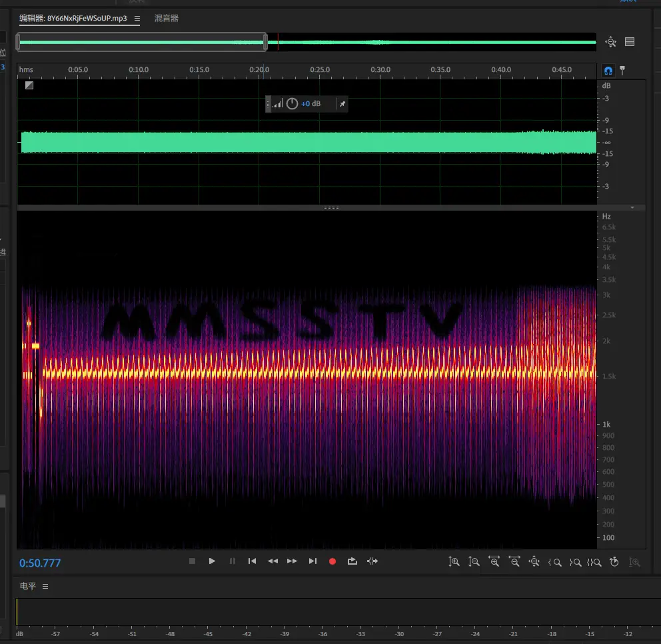
Task: Zoom out full on all axes
Action: point(534,562)
